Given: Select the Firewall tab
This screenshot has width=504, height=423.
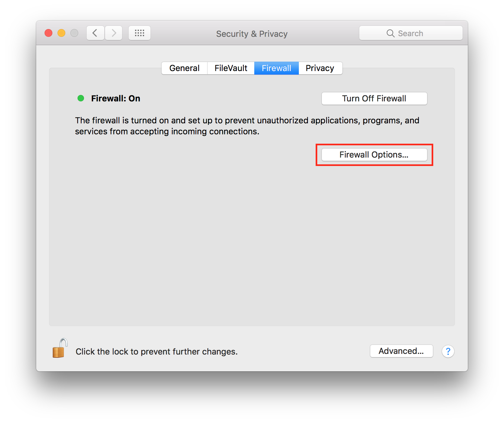Looking at the screenshot, I should [x=276, y=68].
